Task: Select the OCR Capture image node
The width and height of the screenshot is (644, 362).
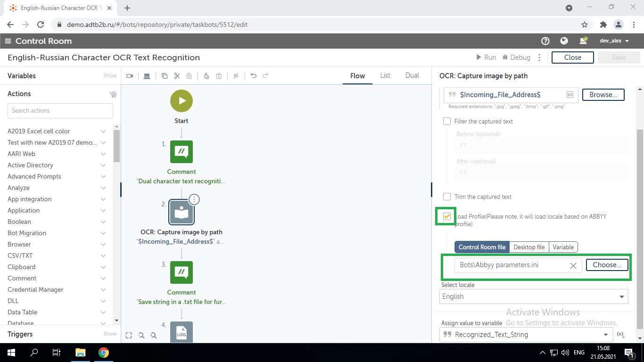Action: [x=182, y=212]
